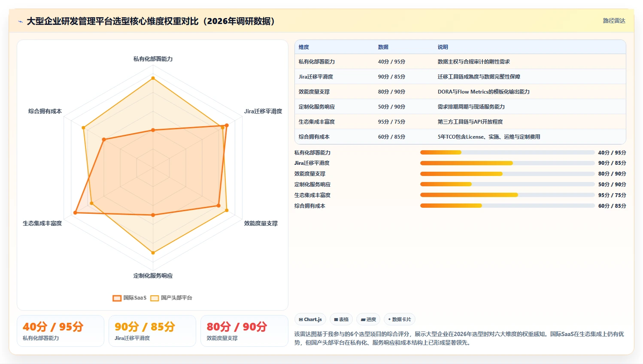Click the 定制化服务响应 progress bar

[x=507, y=184]
